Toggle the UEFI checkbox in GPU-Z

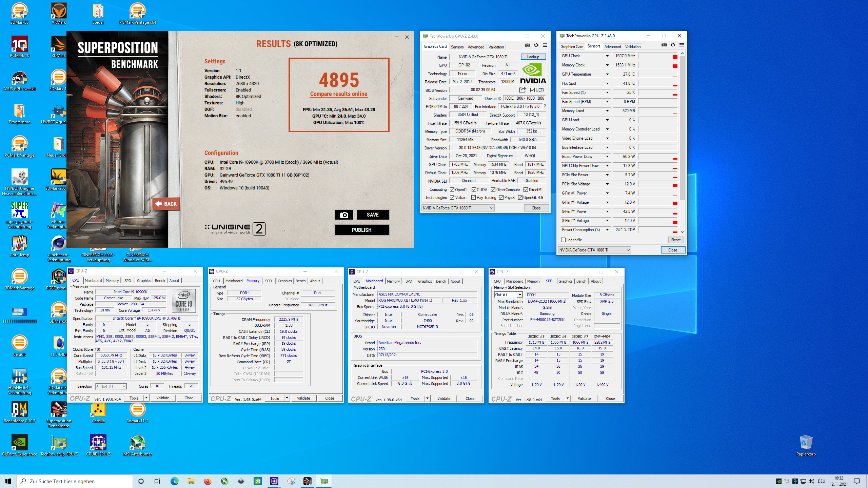pyautogui.click(x=532, y=90)
